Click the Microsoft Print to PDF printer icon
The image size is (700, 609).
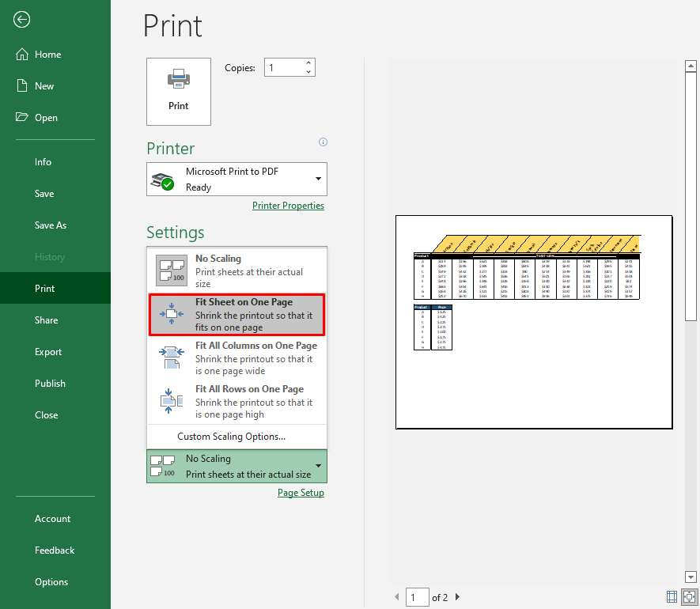coord(162,179)
